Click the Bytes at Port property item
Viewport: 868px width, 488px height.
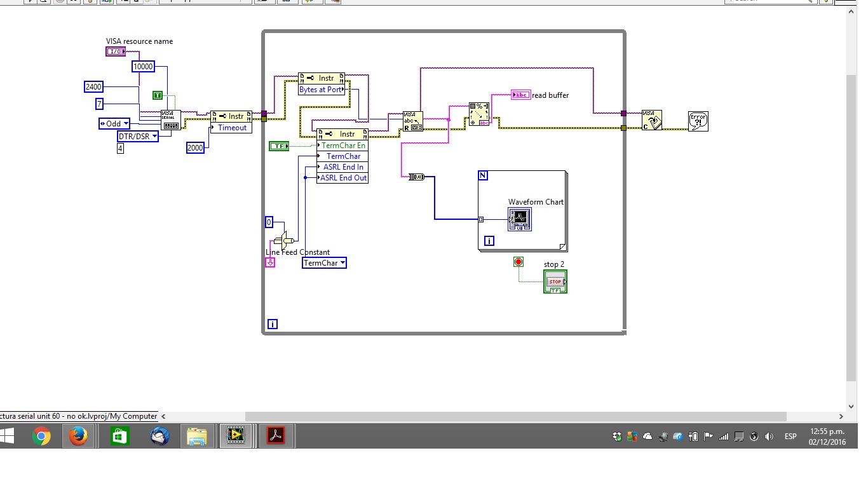point(322,90)
